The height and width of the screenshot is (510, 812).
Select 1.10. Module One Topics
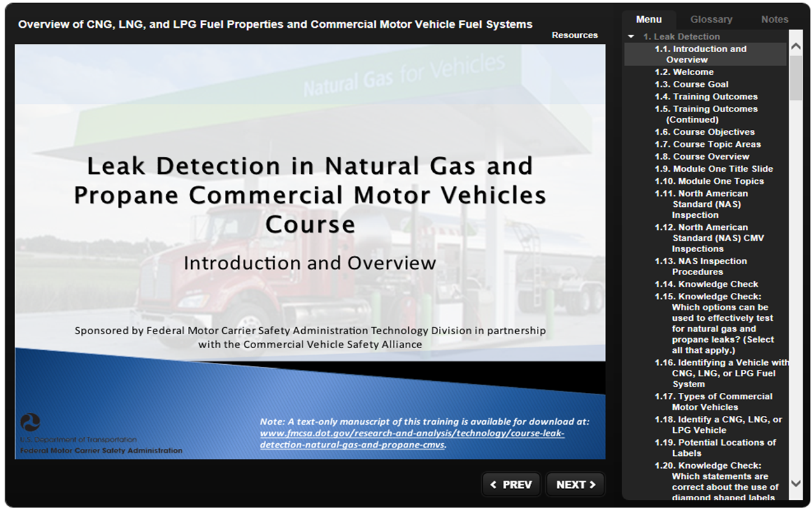[x=709, y=181]
